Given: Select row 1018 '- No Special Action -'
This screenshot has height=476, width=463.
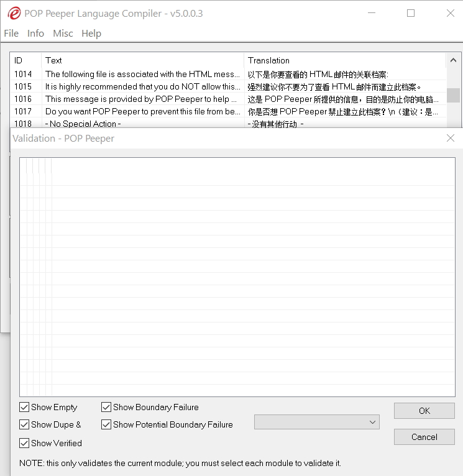Looking at the screenshot, I should 228,123.
